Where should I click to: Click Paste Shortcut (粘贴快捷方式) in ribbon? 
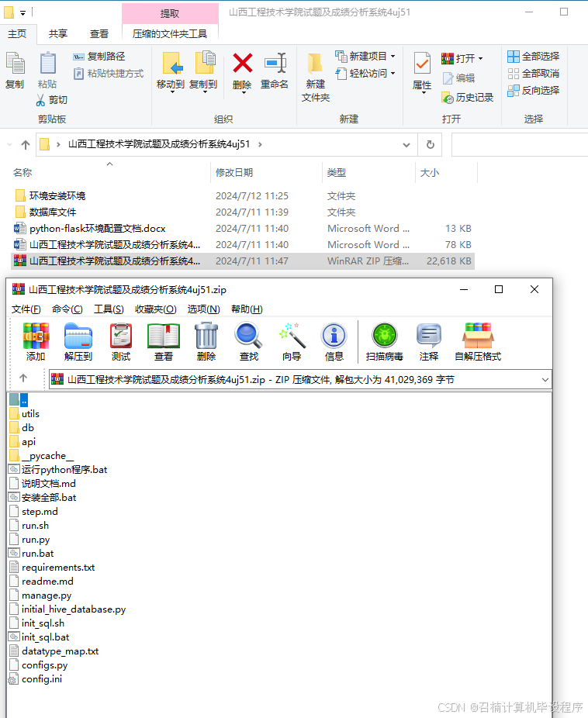tap(109, 73)
